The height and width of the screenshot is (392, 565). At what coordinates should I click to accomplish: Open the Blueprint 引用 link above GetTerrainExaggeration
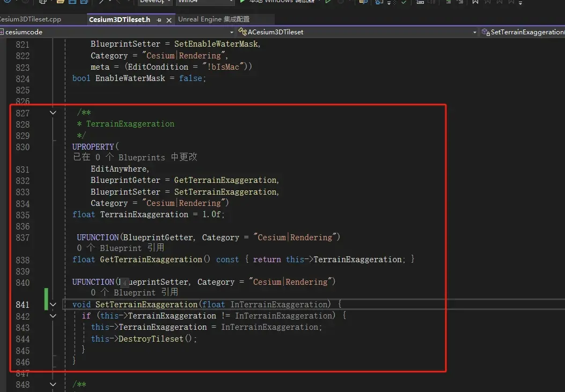[x=120, y=248]
